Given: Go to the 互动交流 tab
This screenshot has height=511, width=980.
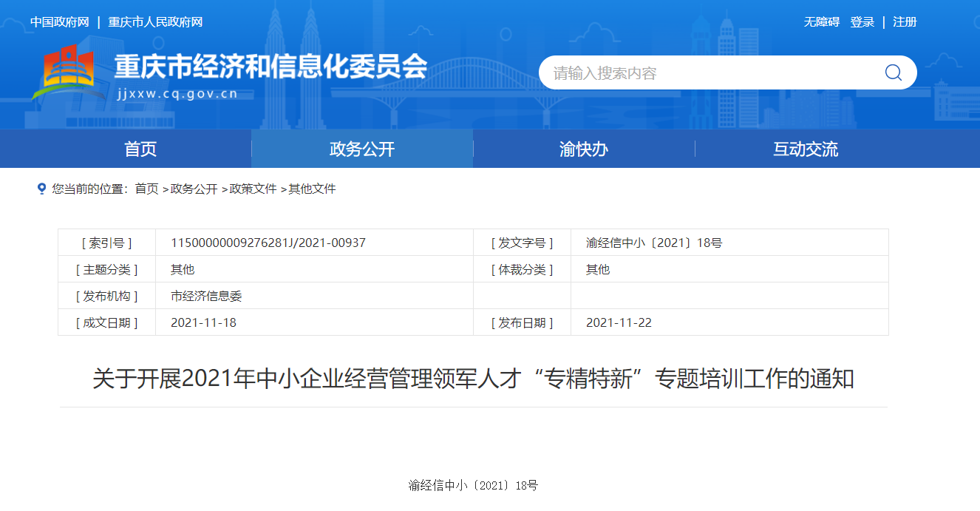Looking at the screenshot, I should [x=806, y=149].
